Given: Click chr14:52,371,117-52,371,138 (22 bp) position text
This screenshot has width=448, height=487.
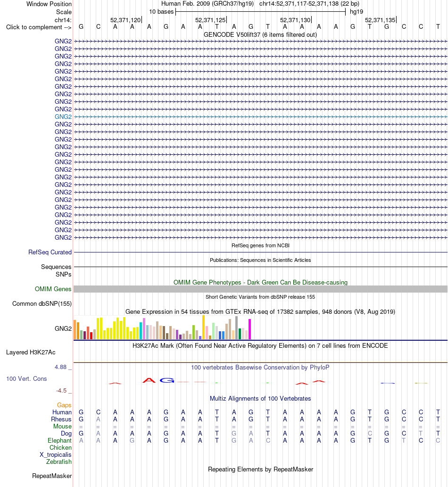Looking at the screenshot, I should point(309,4).
